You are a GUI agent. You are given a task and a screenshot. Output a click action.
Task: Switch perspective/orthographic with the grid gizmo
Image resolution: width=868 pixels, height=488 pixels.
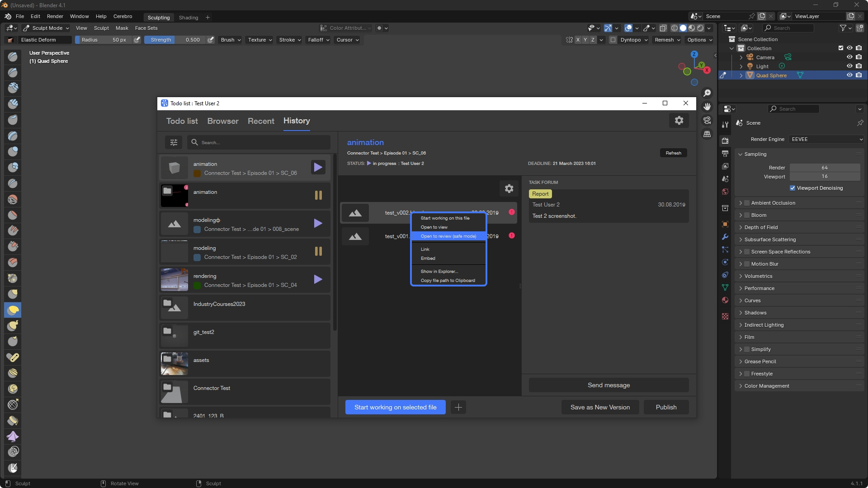pyautogui.click(x=707, y=134)
